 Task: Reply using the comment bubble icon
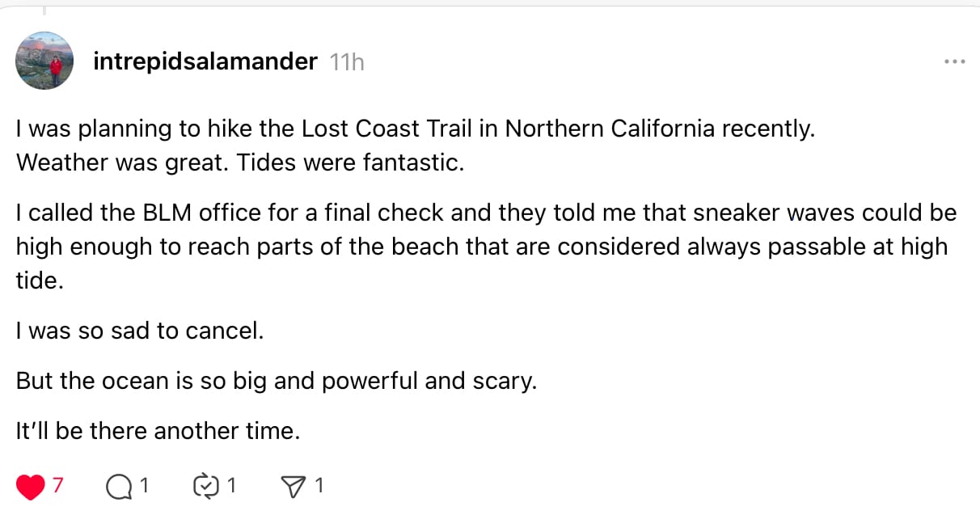pos(119,486)
